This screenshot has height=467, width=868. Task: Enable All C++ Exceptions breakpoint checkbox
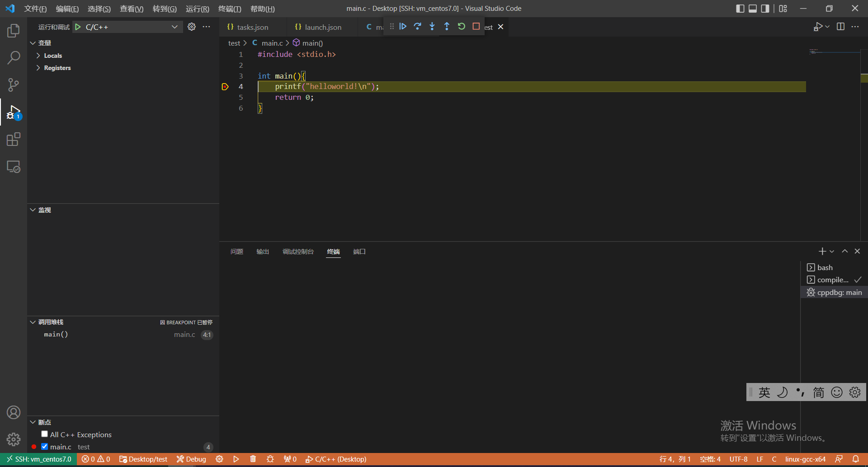click(x=44, y=434)
